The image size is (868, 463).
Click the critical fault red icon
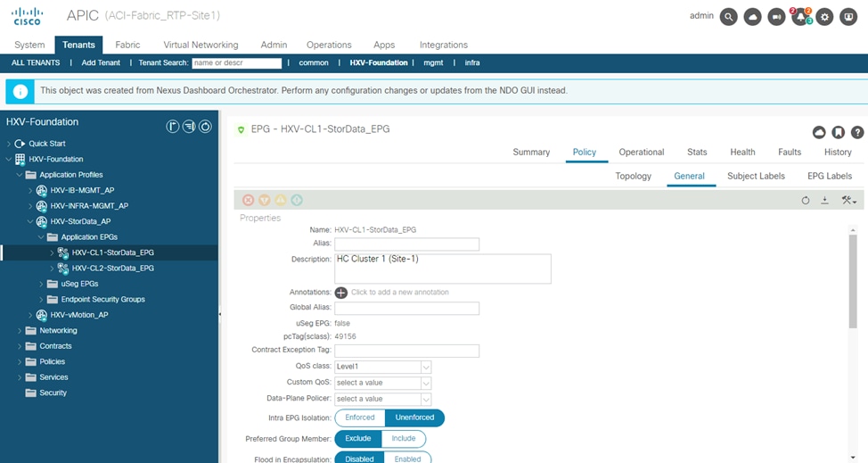[x=248, y=200]
